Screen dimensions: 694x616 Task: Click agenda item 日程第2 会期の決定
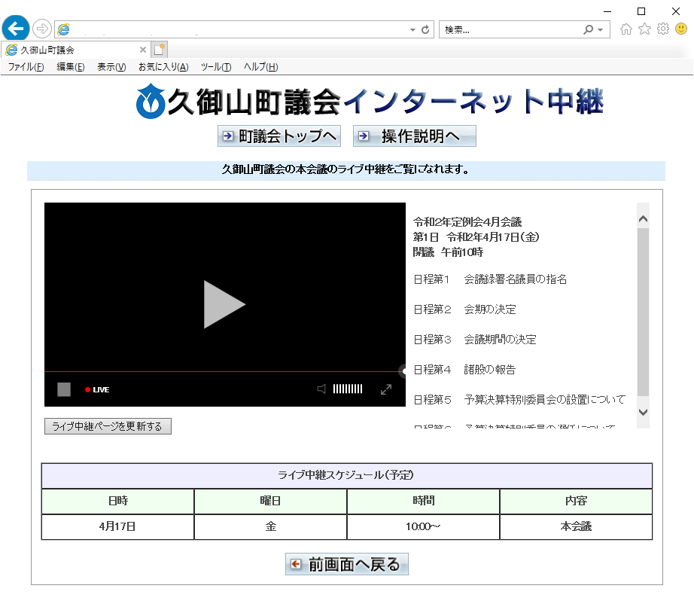tap(464, 310)
